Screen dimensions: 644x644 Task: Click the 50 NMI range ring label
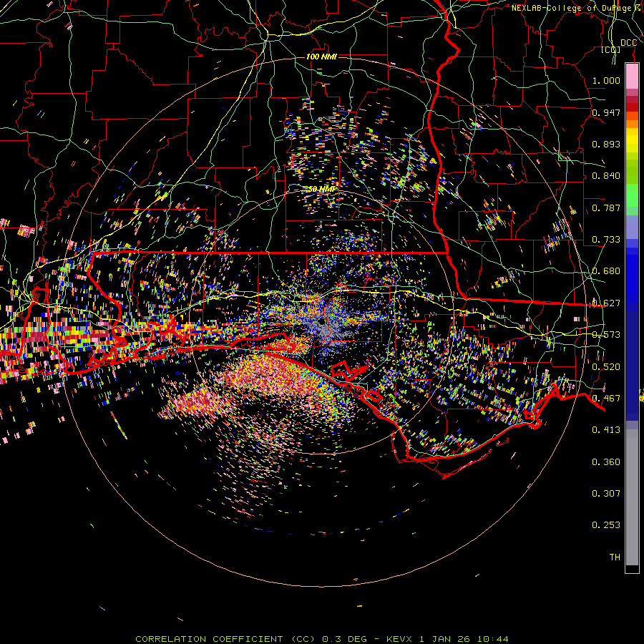[x=321, y=189]
